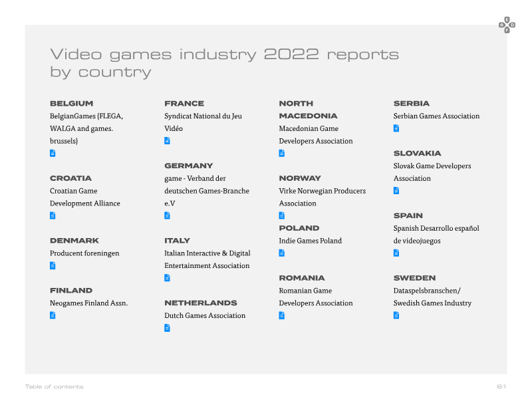Select 'Dataspelsbranschen/ Swedish Games Industry' text
This screenshot has height=399, width=532.
tap(433, 297)
